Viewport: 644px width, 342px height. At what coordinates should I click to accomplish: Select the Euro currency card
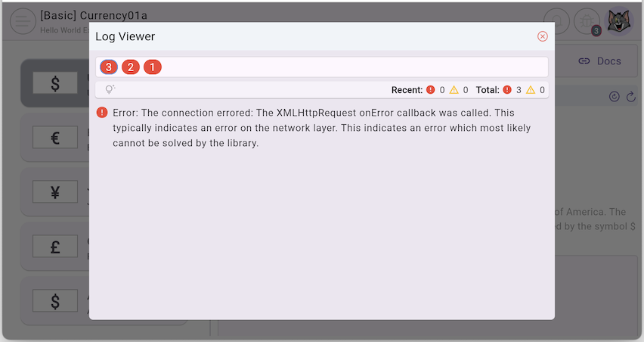point(55,138)
